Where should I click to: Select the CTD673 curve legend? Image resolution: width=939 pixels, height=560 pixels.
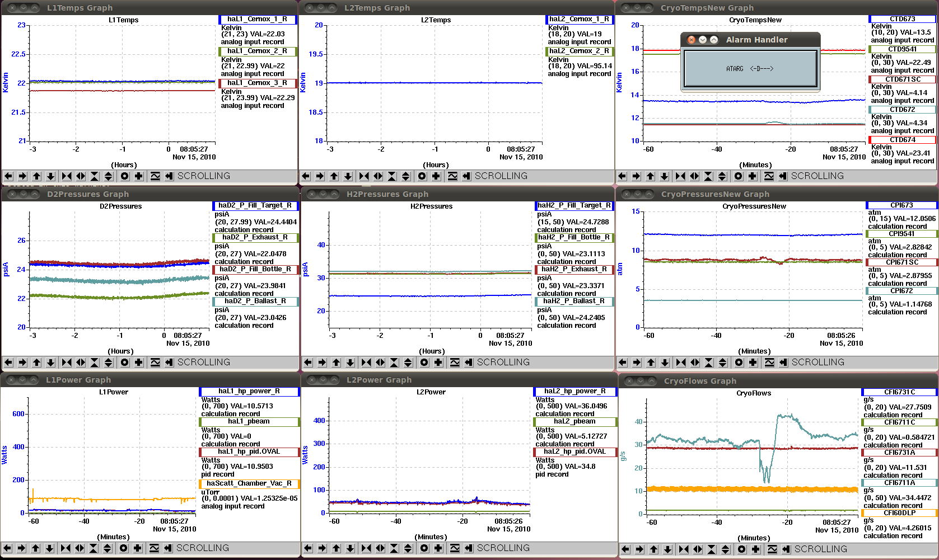903,19
